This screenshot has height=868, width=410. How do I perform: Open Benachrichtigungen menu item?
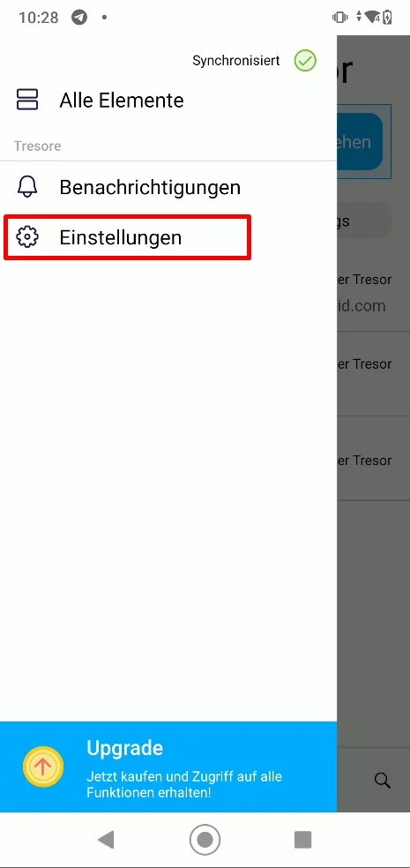(x=168, y=187)
